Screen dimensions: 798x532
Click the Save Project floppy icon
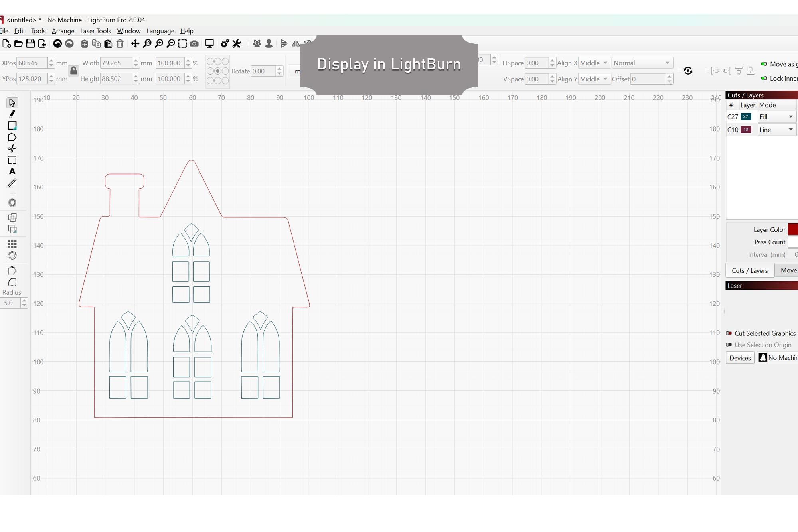click(x=30, y=44)
